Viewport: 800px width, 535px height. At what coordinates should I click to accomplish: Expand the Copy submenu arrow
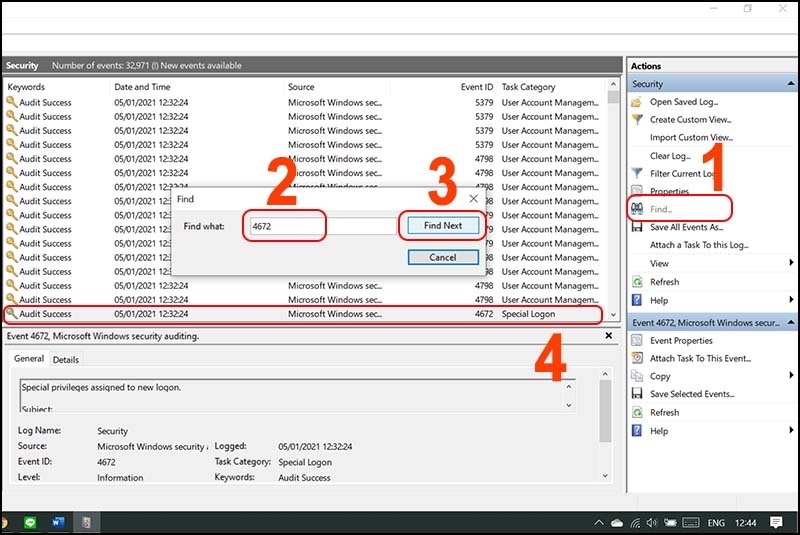pyautogui.click(x=791, y=376)
